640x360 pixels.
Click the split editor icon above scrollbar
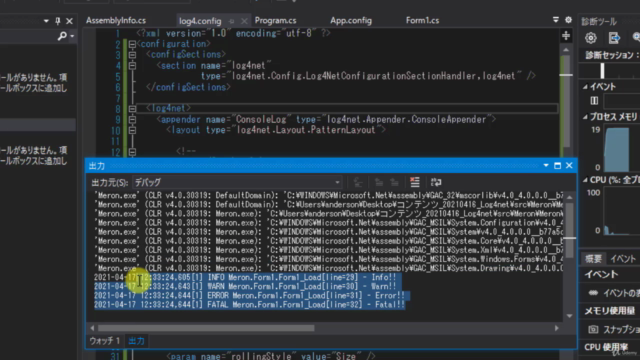point(566,36)
